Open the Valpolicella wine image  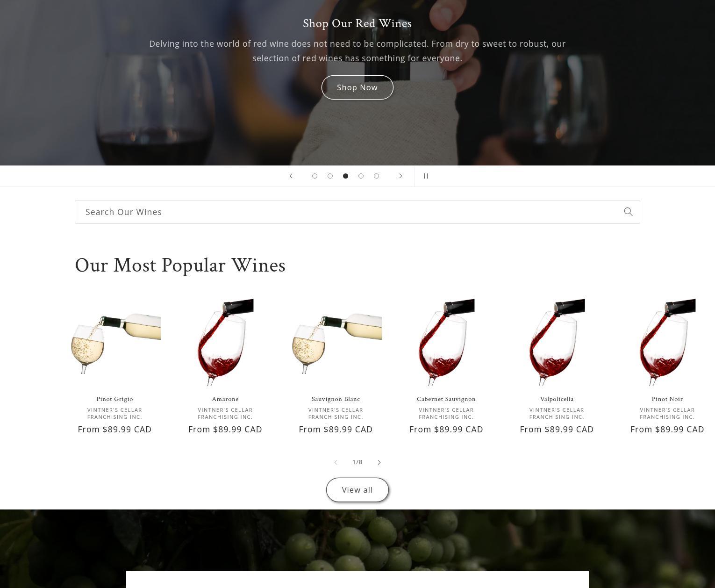click(557, 343)
